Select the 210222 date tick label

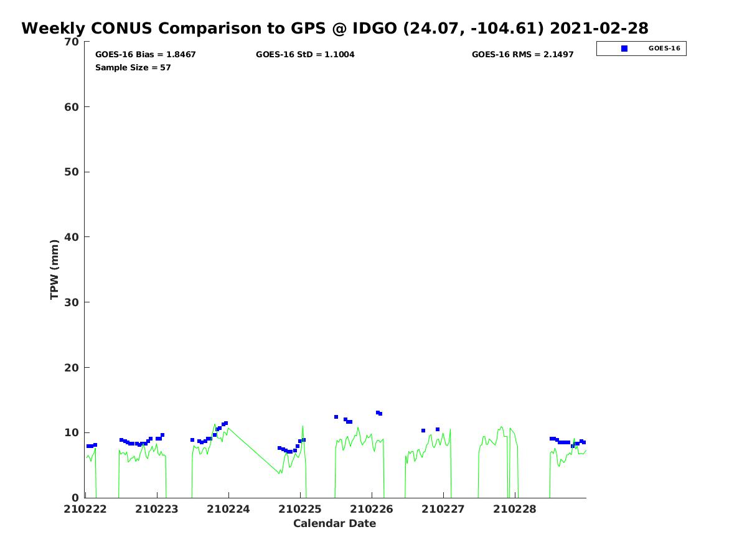click(x=85, y=509)
